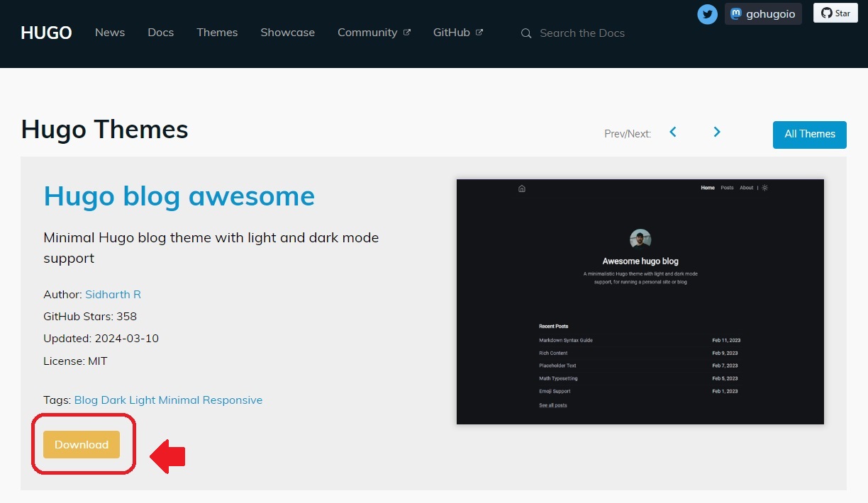Open the gohugoio Mastodon badge
The height and width of the screenshot is (503, 868).
763,14
